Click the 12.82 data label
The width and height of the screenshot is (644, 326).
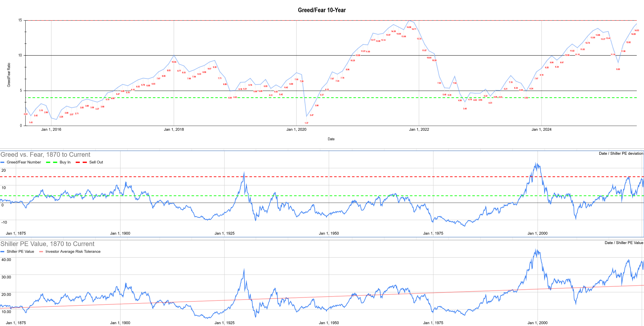click(x=628, y=43)
